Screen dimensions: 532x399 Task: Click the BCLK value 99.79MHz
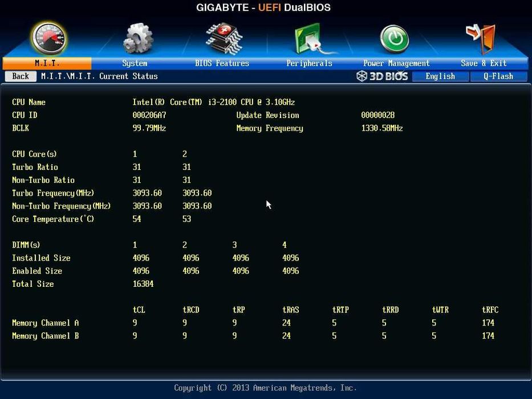click(149, 128)
